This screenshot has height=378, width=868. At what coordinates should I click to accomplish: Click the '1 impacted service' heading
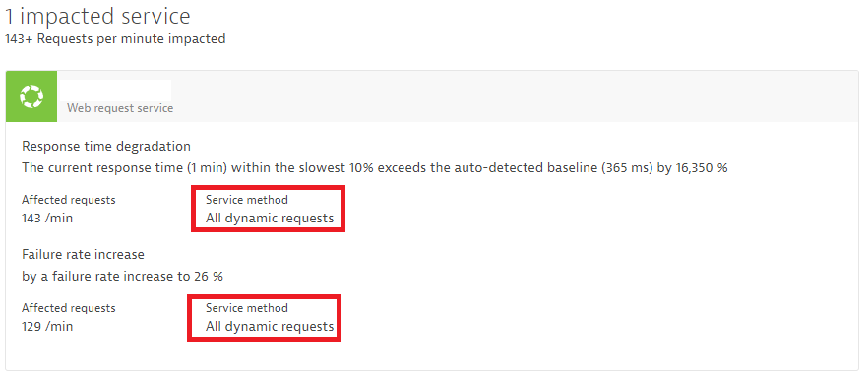[x=97, y=16]
